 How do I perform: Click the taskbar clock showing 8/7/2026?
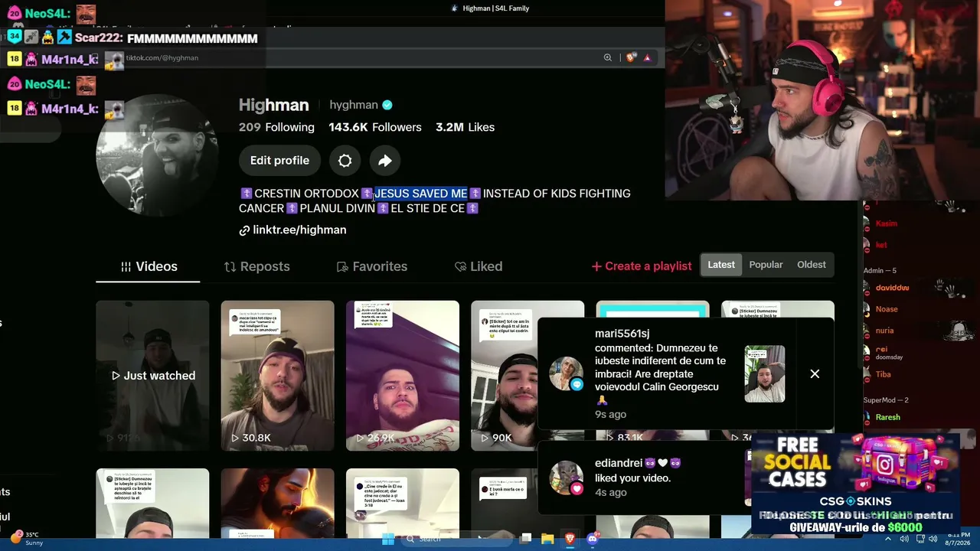click(958, 540)
